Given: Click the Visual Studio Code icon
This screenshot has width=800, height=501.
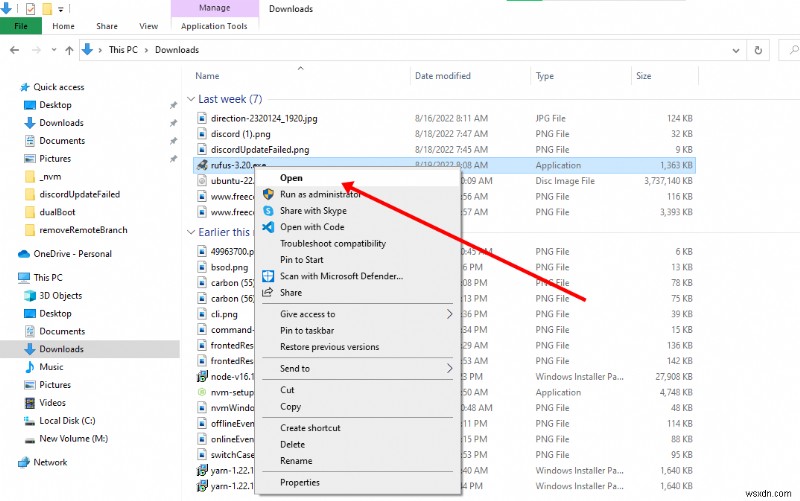Looking at the screenshot, I should point(268,227).
